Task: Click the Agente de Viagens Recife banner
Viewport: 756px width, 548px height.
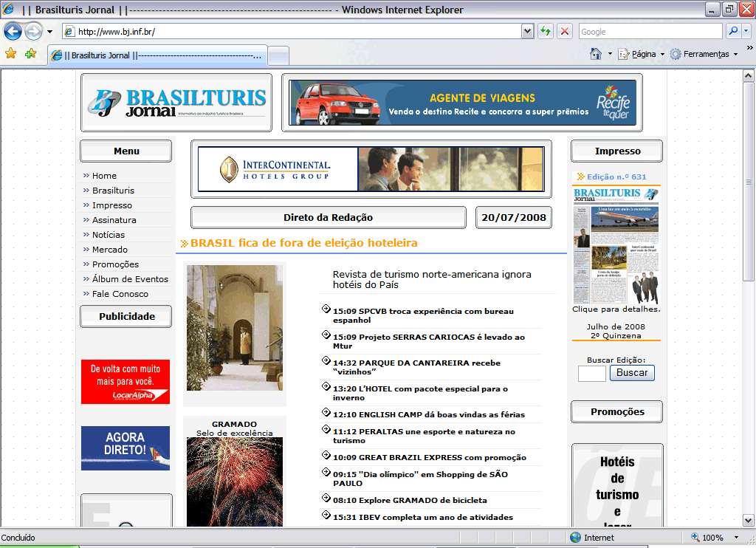Action: (462, 103)
